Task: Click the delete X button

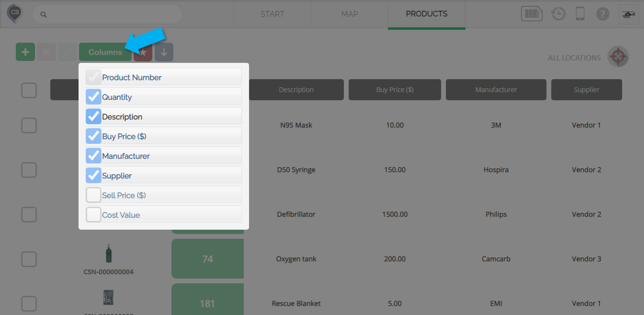Action: [46, 52]
